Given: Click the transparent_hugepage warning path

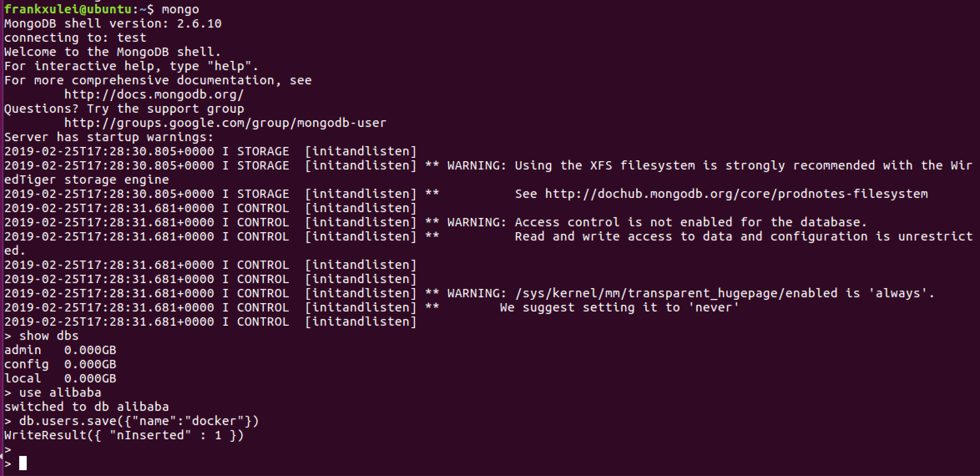Looking at the screenshot, I should (x=676, y=294).
